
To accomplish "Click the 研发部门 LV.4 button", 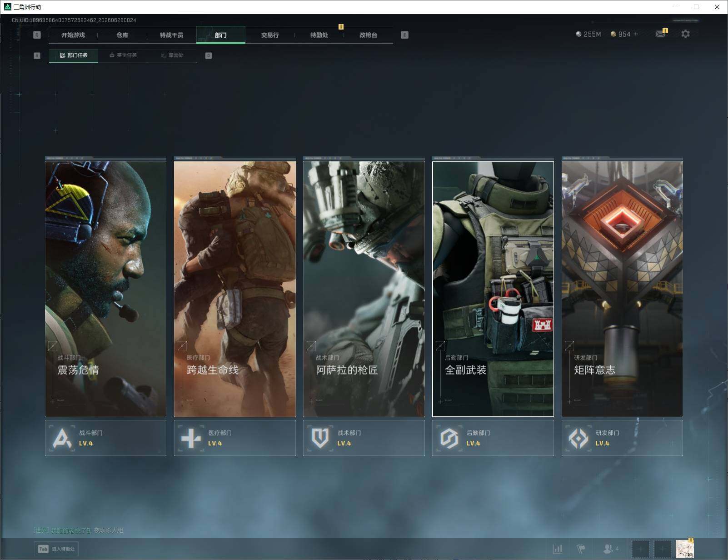I will [x=622, y=438].
